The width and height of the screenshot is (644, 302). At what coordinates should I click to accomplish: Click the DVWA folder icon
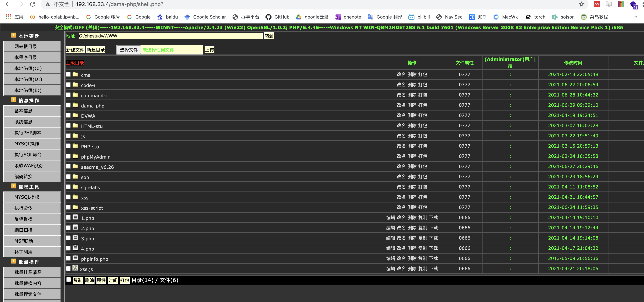[x=75, y=115]
